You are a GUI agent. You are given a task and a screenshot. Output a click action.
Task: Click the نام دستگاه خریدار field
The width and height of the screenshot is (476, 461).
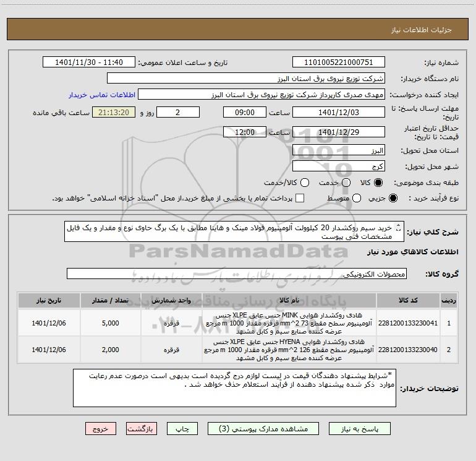(246, 79)
